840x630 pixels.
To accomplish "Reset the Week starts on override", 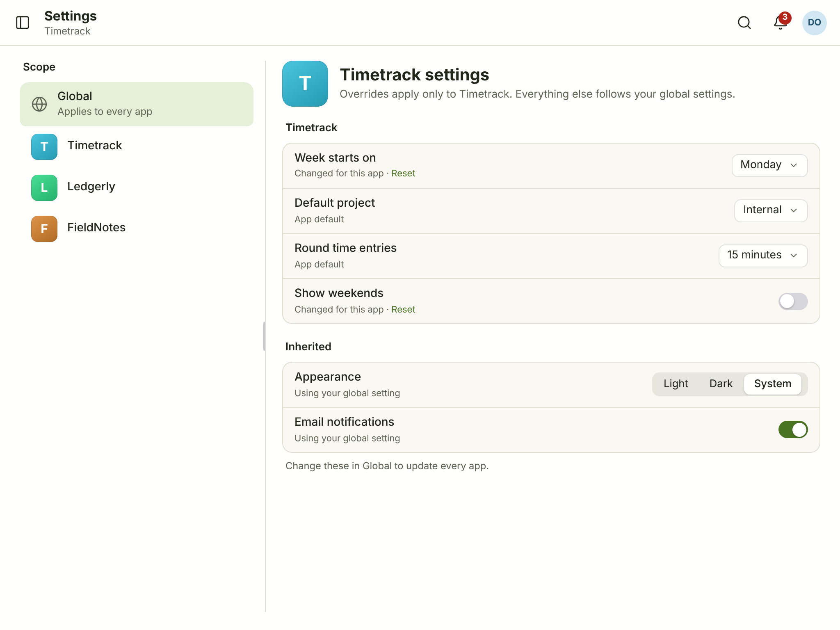I will [x=403, y=173].
